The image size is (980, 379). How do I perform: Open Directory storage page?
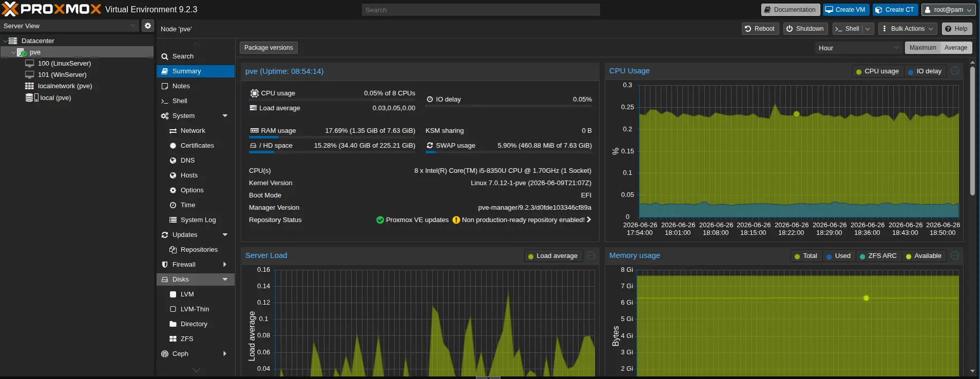196,324
